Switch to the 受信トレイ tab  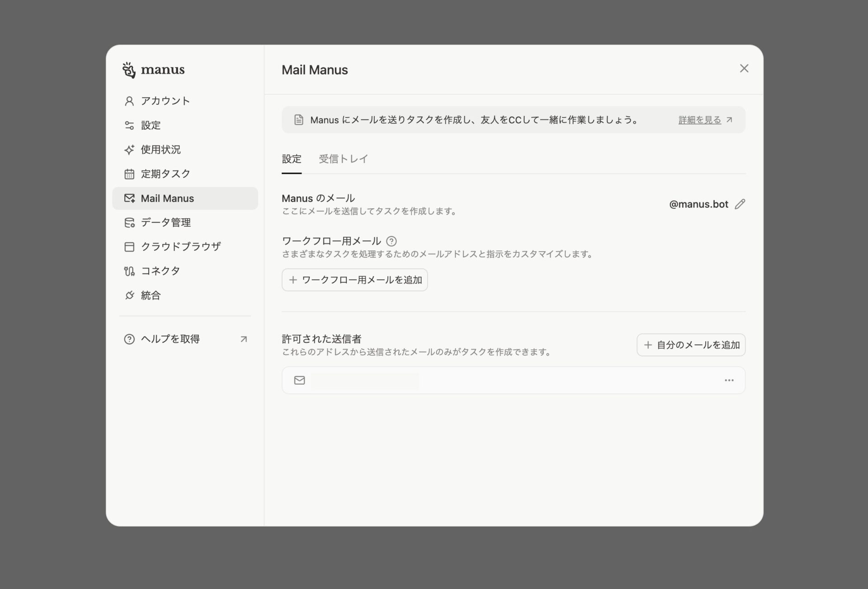[x=343, y=159]
